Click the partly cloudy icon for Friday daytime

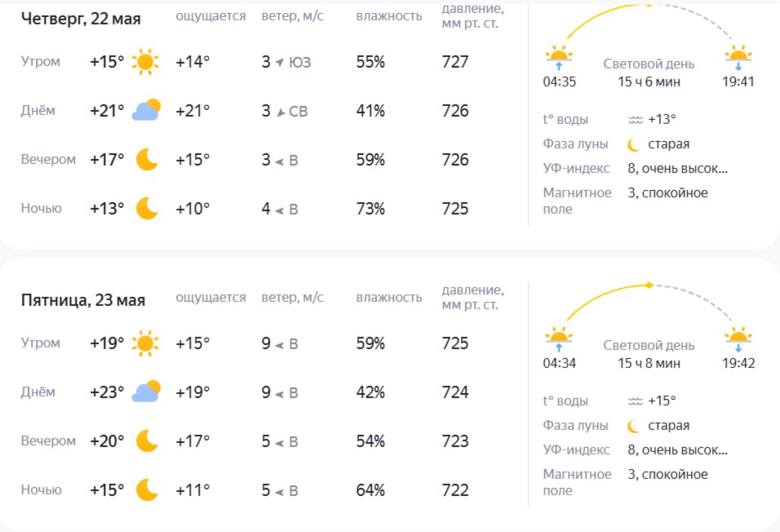(146, 392)
